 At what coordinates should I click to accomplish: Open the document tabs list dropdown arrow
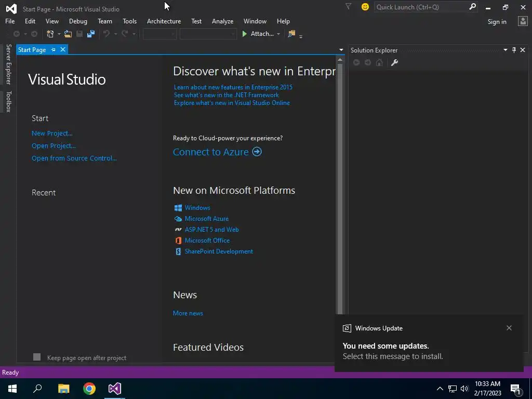point(341,50)
